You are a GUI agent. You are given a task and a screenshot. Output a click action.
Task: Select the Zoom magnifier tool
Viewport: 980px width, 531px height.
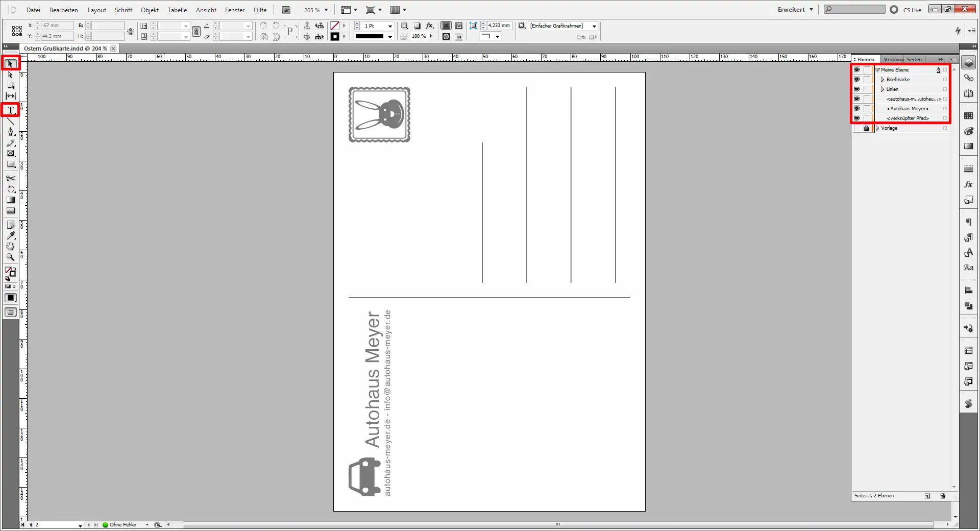coord(10,257)
